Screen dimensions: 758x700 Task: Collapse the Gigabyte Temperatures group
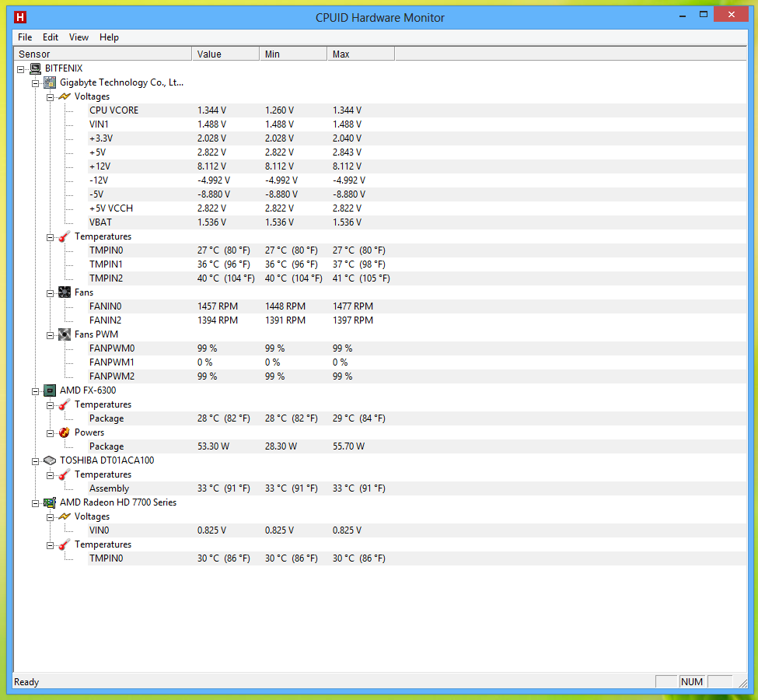pos(50,237)
